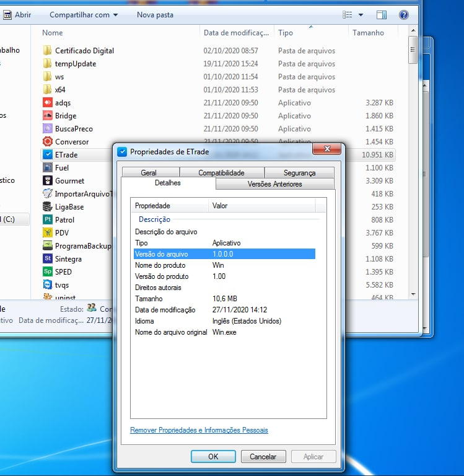Select the Bridge application icon
The image size is (464, 476).
(47, 116)
